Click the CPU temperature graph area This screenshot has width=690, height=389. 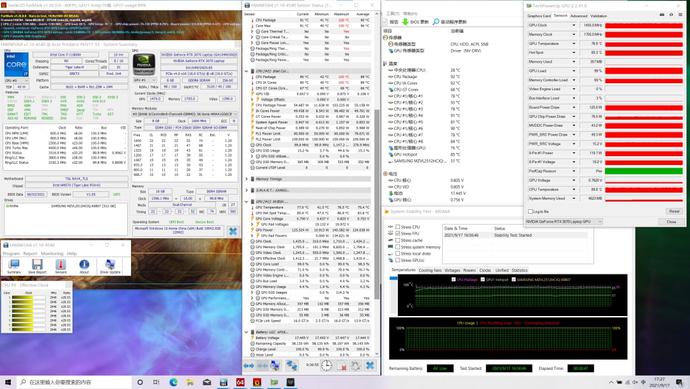(513, 295)
